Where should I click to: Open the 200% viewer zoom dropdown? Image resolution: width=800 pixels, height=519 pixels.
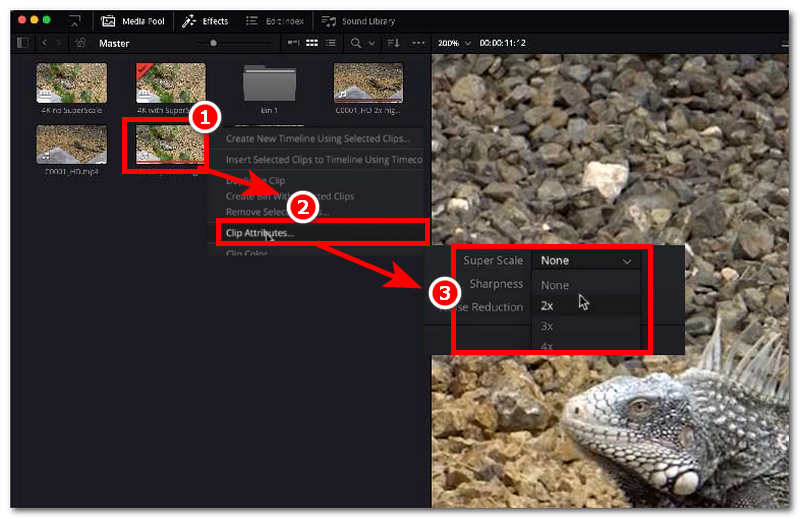453,43
